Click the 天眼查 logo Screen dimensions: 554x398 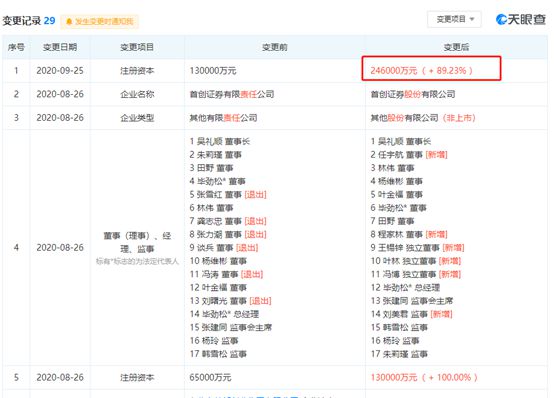pyautogui.click(x=521, y=19)
